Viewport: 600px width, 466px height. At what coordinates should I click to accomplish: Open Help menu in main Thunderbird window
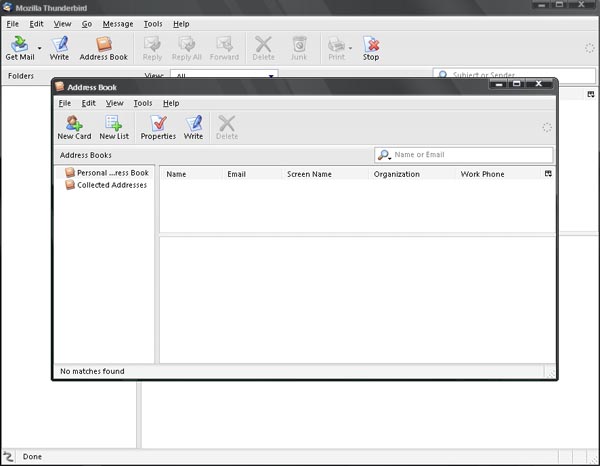click(x=181, y=24)
